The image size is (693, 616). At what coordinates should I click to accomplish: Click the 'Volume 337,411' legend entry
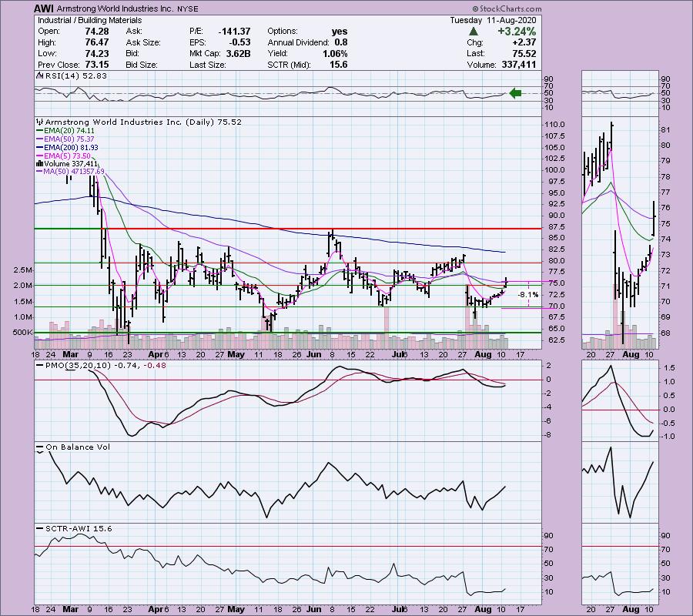[x=70, y=164]
